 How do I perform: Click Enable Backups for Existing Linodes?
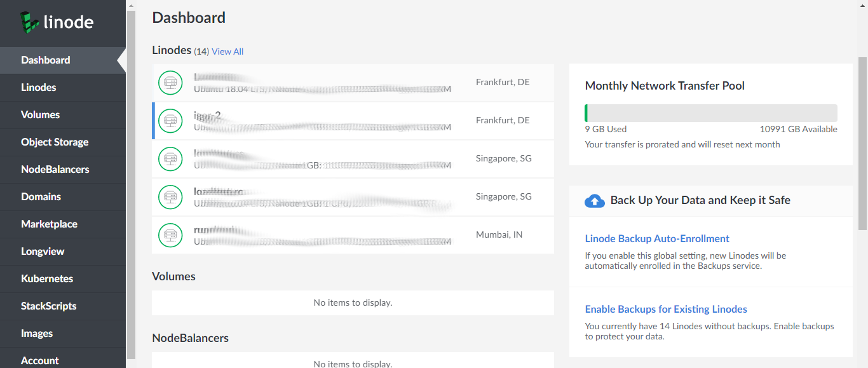(x=666, y=310)
